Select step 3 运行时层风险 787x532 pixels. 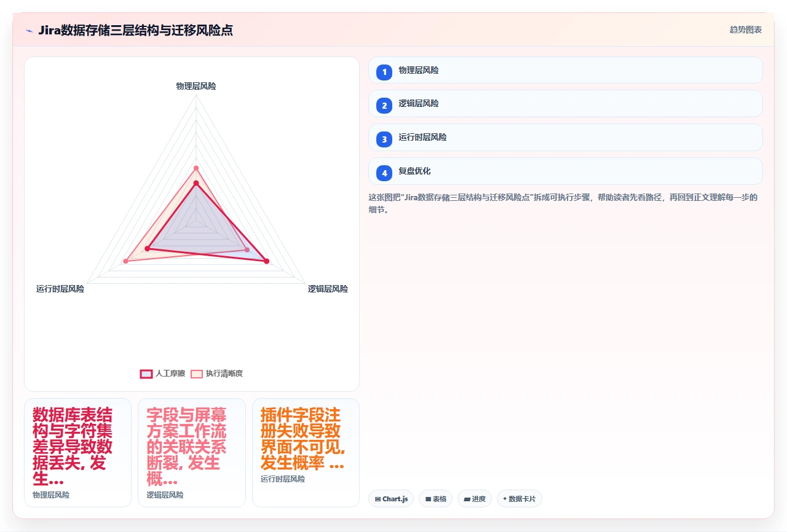coord(565,138)
